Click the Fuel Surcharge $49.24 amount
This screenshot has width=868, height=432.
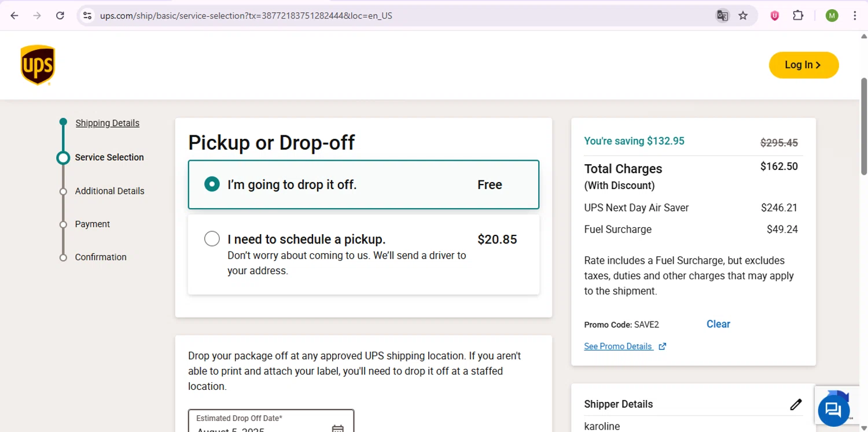click(782, 230)
